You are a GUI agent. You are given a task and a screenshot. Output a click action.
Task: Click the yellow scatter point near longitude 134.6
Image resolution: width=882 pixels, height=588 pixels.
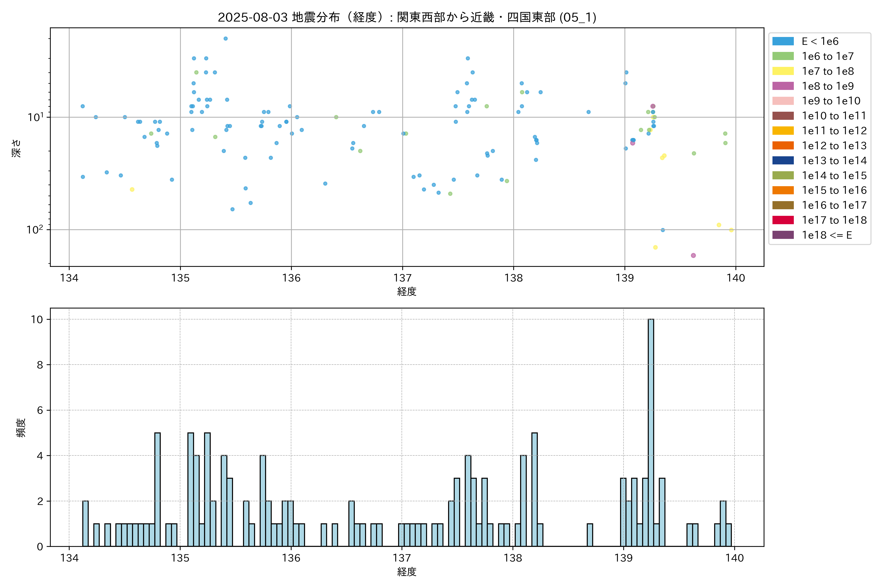click(x=132, y=189)
